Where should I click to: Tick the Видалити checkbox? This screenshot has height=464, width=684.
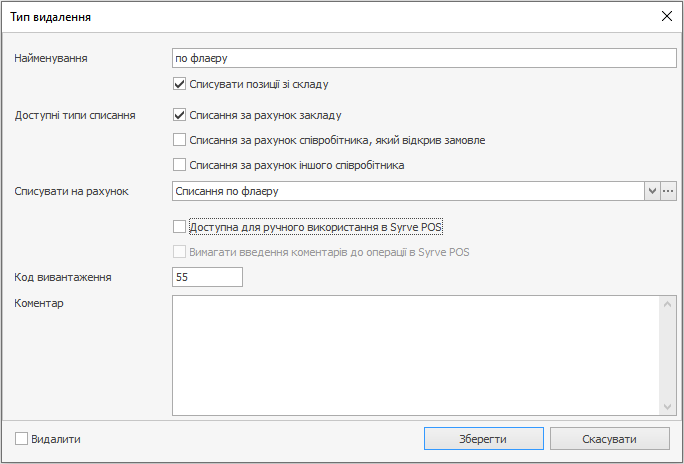point(22,439)
